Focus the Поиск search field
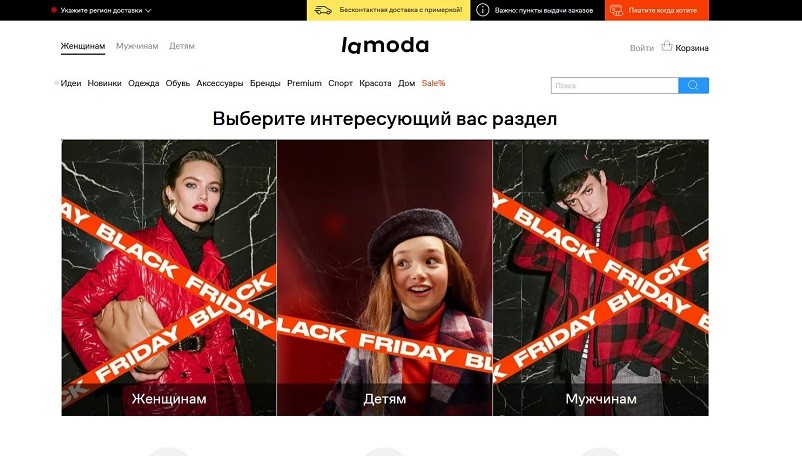802x456 pixels. coord(615,85)
